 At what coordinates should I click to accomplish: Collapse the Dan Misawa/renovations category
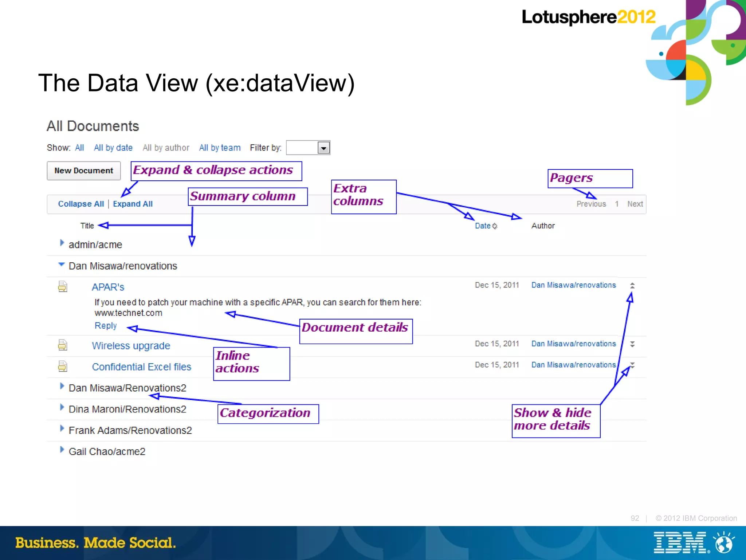tap(62, 265)
